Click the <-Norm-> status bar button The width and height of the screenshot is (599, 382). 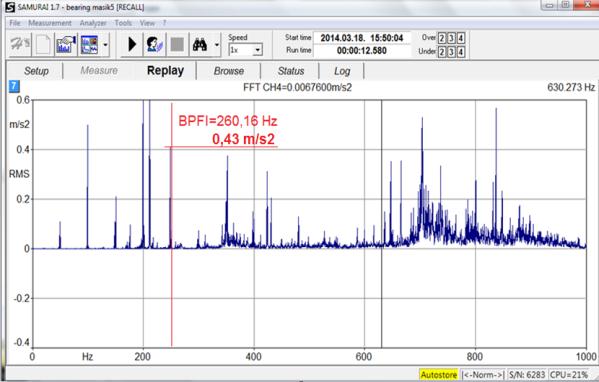483,375
